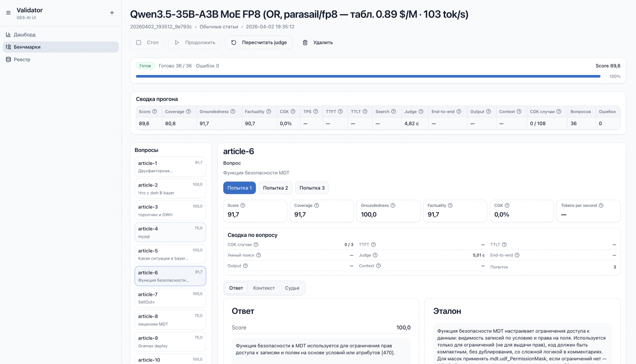Image resolution: width=636 pixels, height=364 pixels.
Task: Click the blue run progress bar
Action: coord(368,76)
